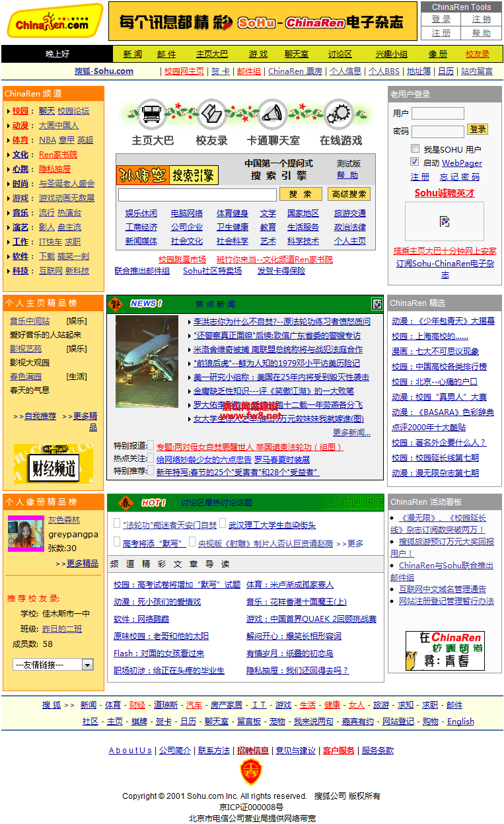Click 更多精品 under 个人像册
The width and height of the screenshot is (504, 824).
[x=82, y=564]
